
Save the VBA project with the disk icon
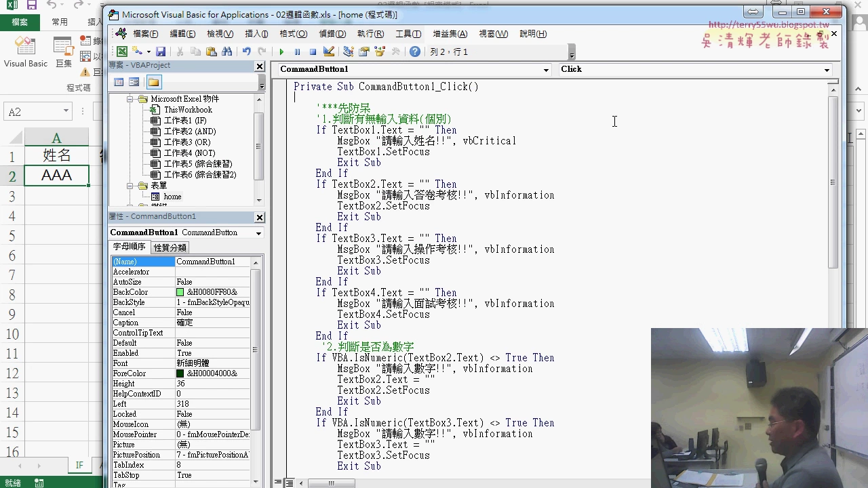click(161, 52)
